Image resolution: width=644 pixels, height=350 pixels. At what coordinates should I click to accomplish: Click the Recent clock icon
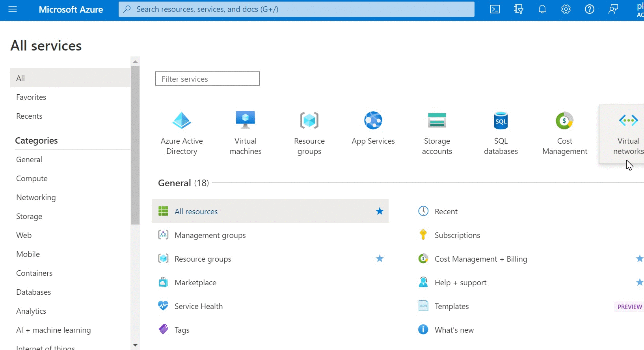tap(423, 211)
